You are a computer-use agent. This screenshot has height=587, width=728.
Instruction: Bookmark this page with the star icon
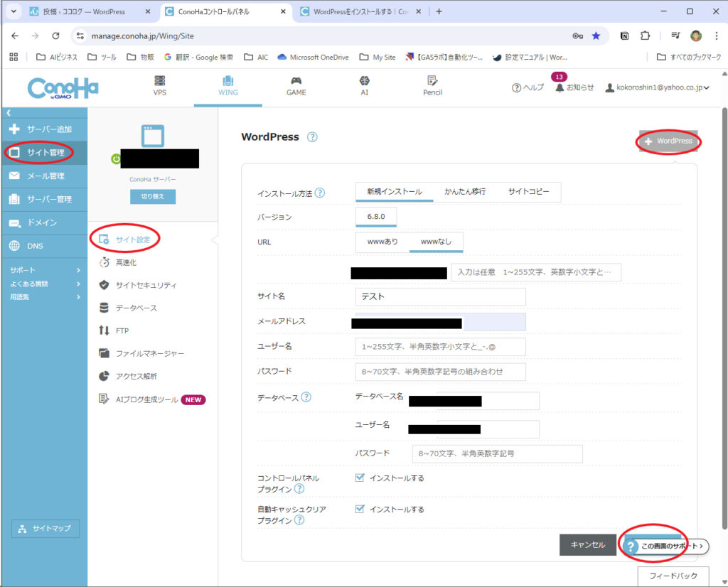tap(596, 36)
